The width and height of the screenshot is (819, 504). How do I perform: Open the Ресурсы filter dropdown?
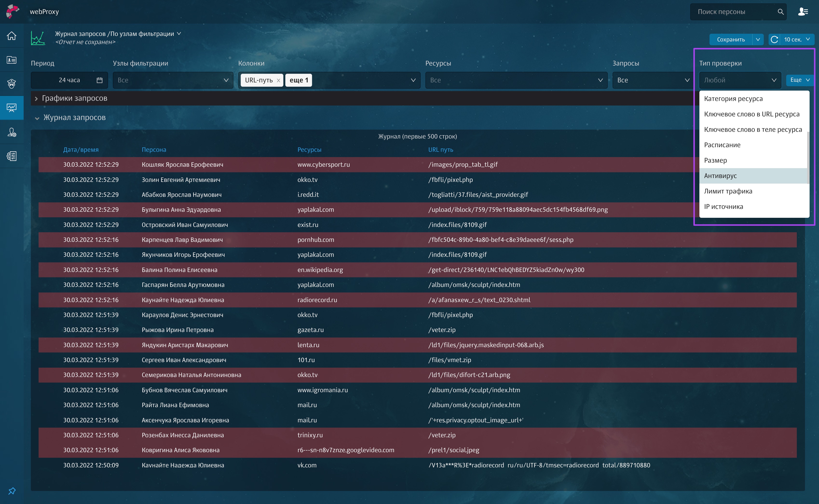point(516,80)
